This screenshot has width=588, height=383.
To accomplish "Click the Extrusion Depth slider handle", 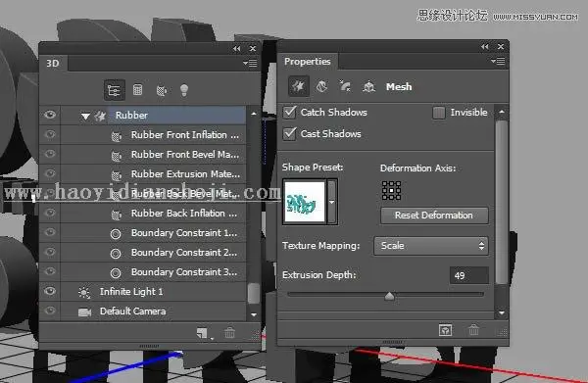I will 390,297.
